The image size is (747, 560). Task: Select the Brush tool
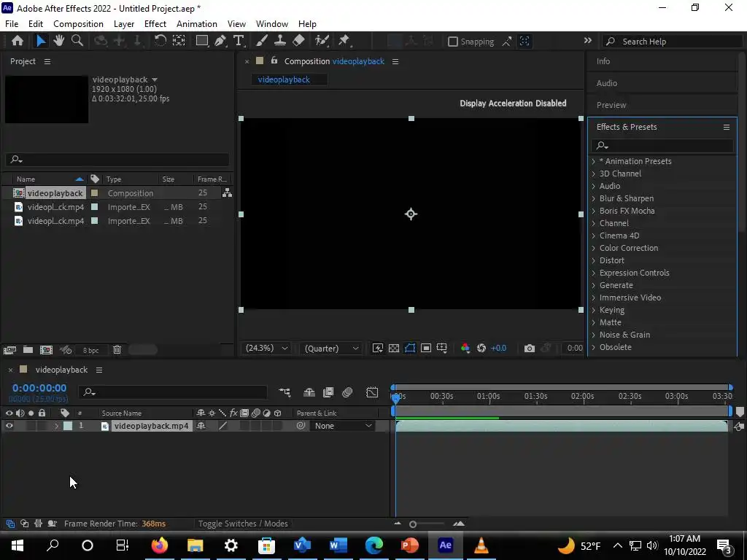point(262,41)
